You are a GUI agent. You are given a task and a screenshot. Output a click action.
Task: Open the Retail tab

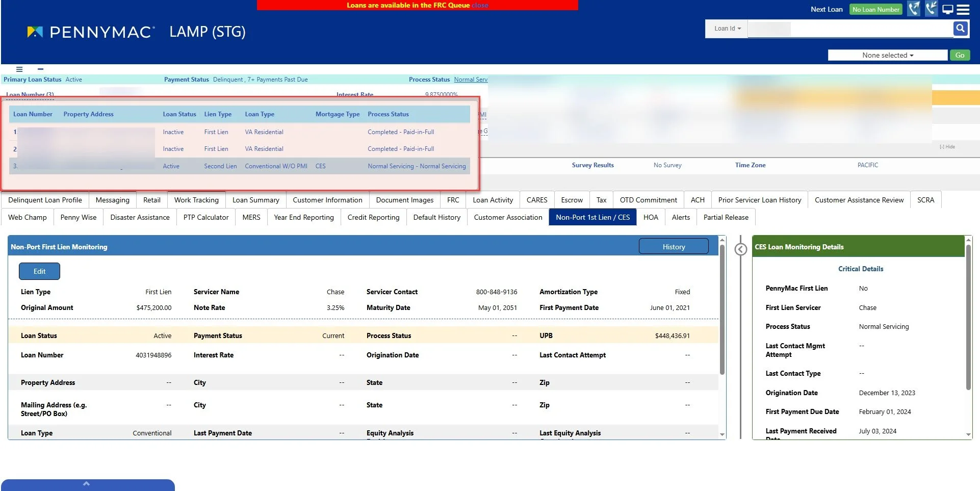[152, 200]
